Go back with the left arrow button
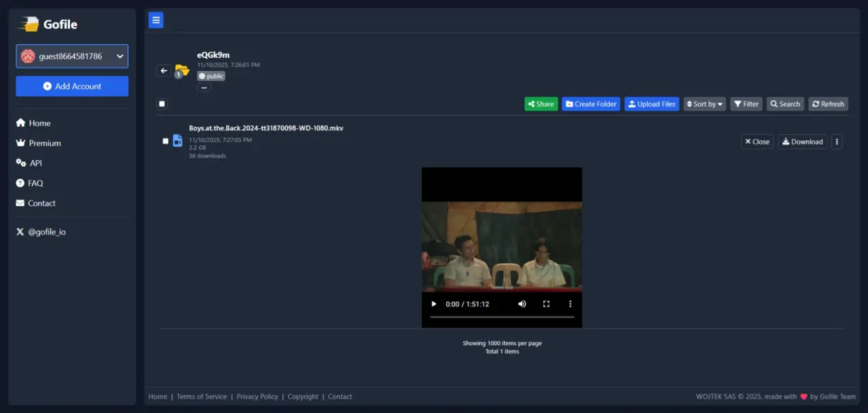The image size is (868, 413). [163, 71]
